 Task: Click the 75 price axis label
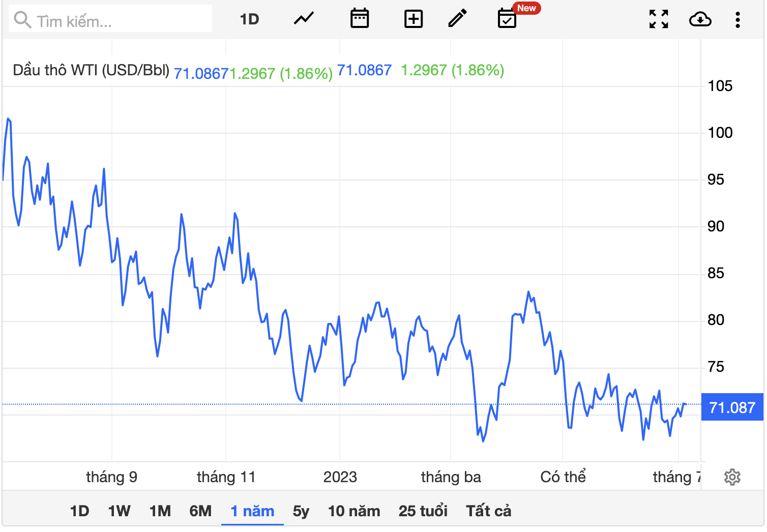pos(716,367)
